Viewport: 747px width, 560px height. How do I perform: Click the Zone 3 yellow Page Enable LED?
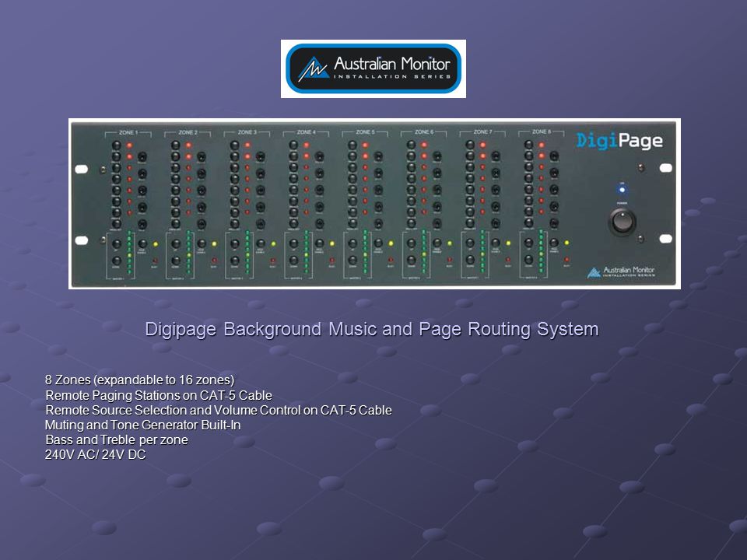273,243
